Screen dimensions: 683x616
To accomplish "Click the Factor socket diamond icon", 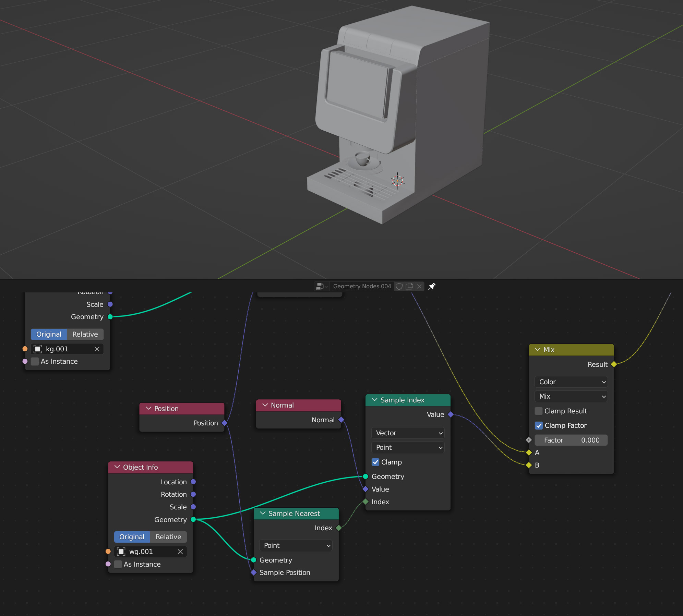I will 529,440.
